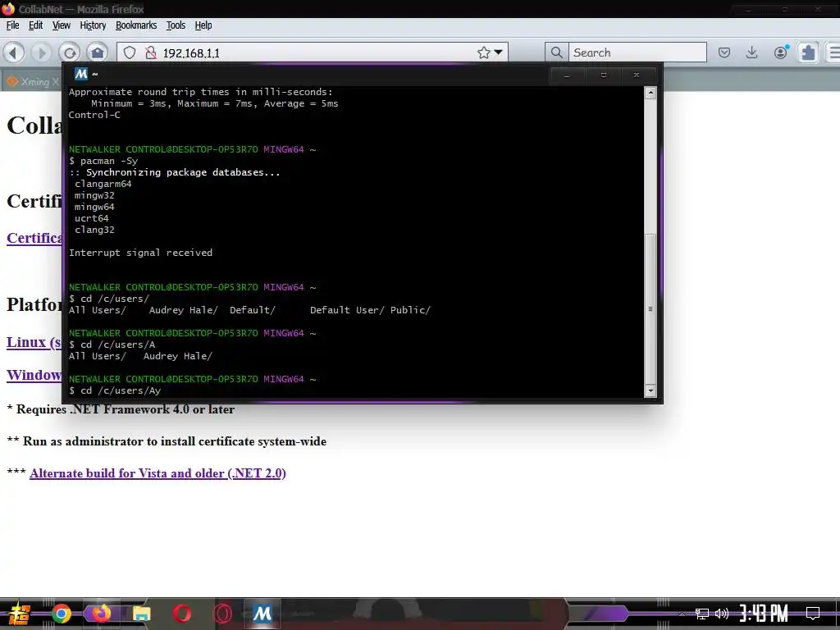Screen dimensions: 840x630
Task: Switch to Firefox in taskbar
Action: 101,613
